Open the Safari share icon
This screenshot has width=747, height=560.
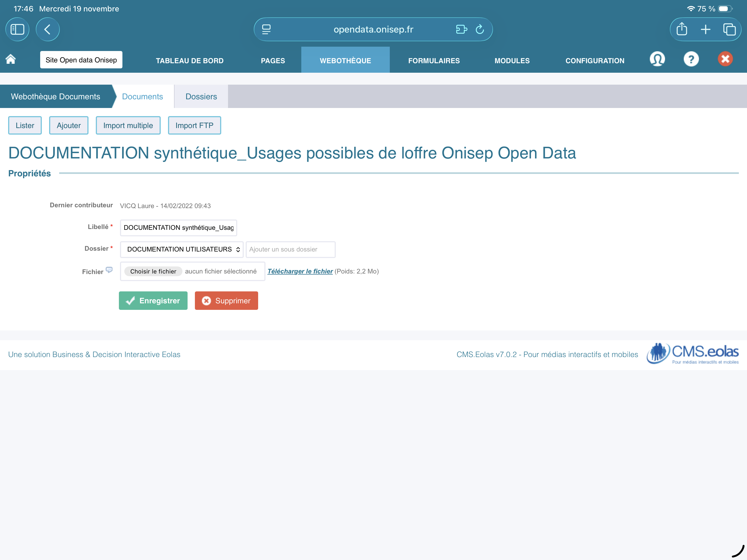click(x=682, y=30)
